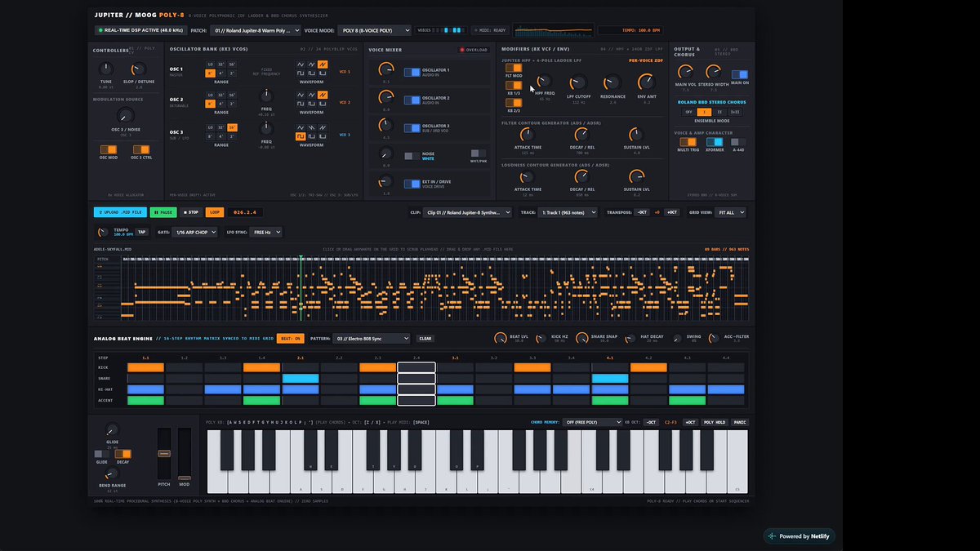Set ensemble mode to I+II
Screen dimensions: 980x551
735,112
